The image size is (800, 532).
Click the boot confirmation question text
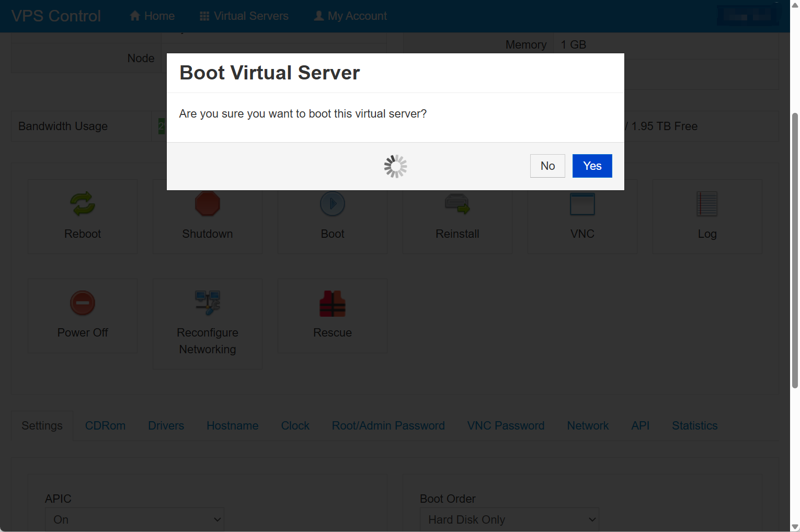303,113
